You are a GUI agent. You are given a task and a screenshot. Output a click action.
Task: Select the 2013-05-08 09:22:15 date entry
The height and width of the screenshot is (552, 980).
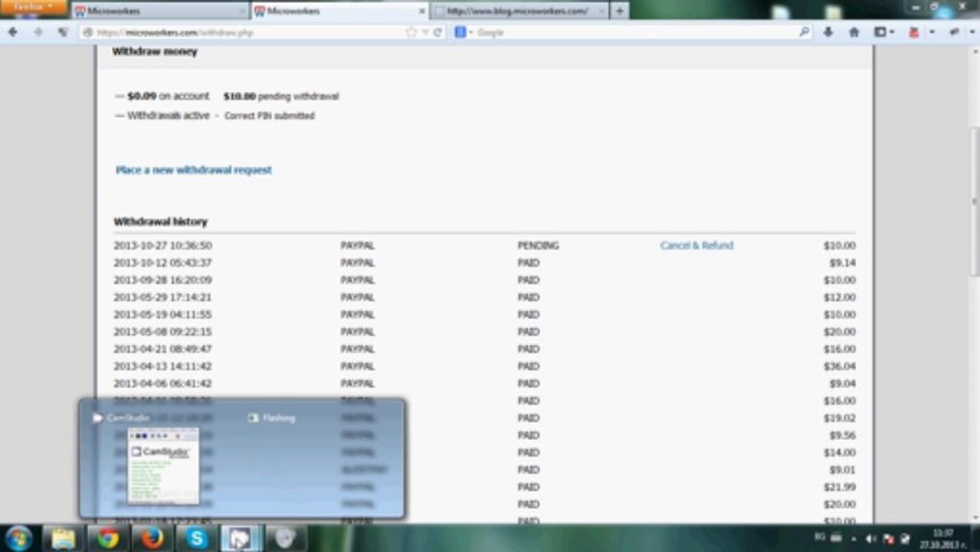[162, 332]
